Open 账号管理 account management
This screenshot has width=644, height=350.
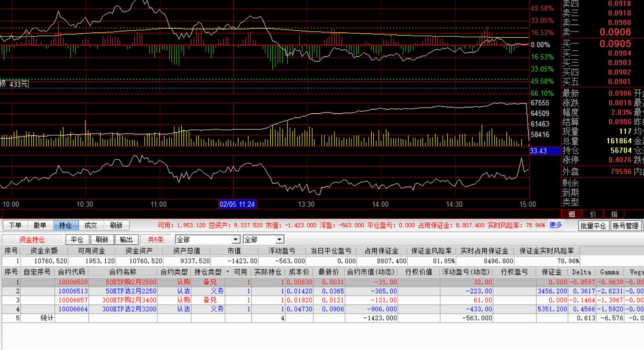tap(625, 226)
